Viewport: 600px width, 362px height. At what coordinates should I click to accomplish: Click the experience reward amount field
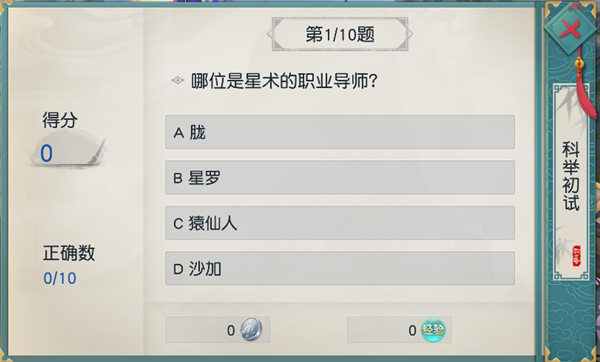[x=399, y=329]
